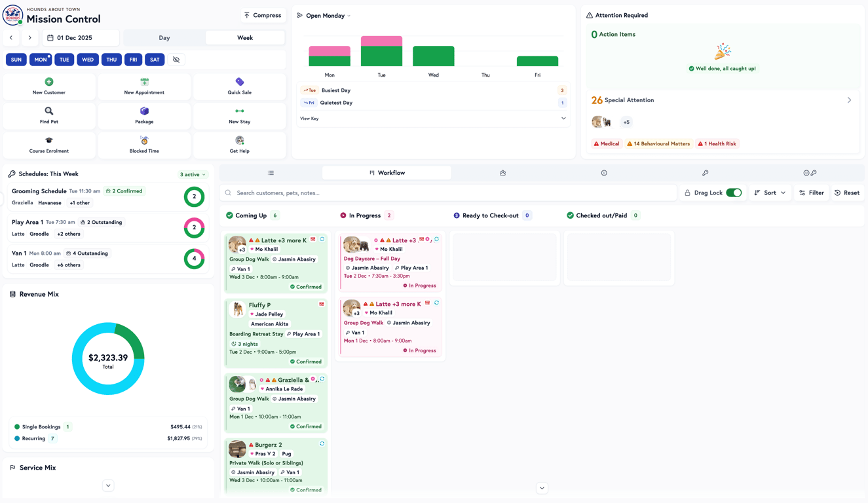868x503 pixels.
Task: Switch to the list view tab
Action: pyautogui.click(x=271, y=173)
